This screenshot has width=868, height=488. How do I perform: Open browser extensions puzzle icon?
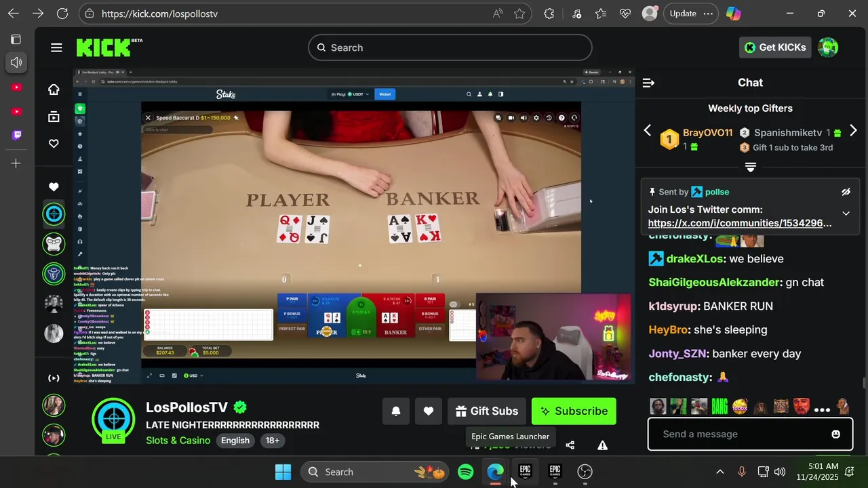(549, 14)
